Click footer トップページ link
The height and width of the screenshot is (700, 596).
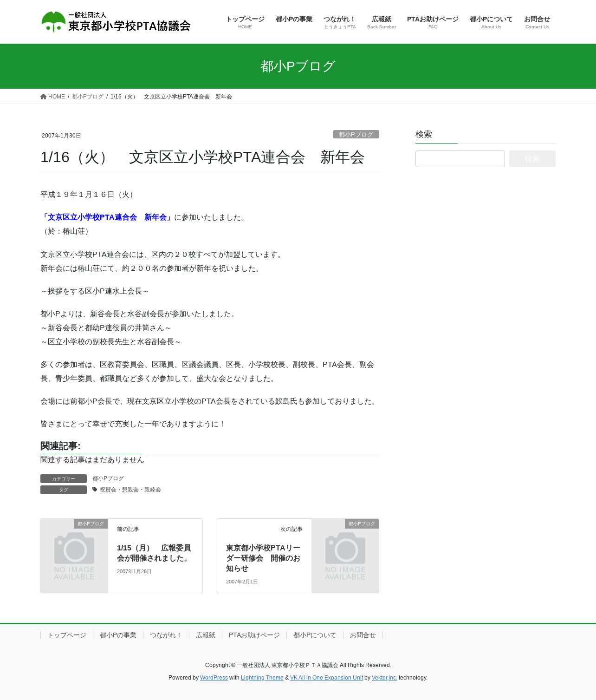67,635
